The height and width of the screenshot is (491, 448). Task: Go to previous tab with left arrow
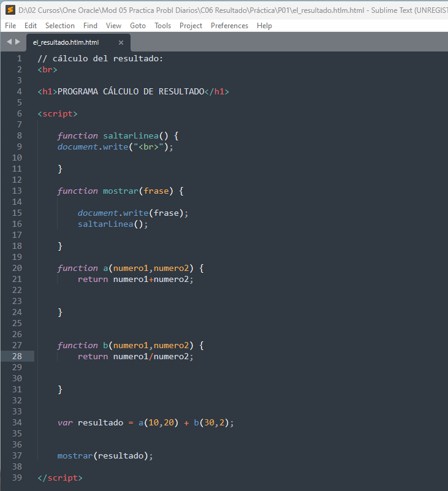click(9, 42)
